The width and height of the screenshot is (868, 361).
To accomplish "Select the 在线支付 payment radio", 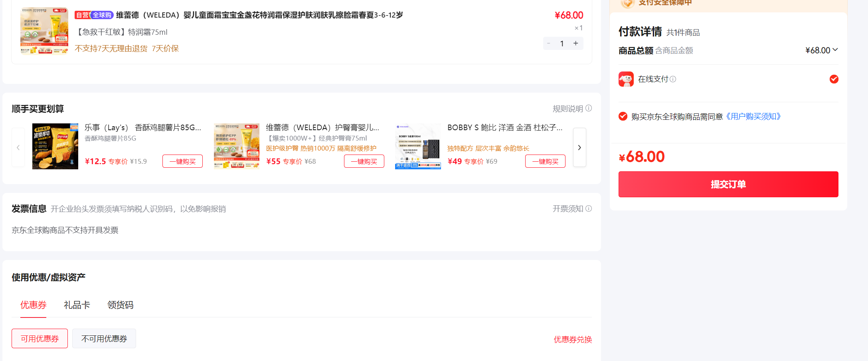I will point(834,79).
